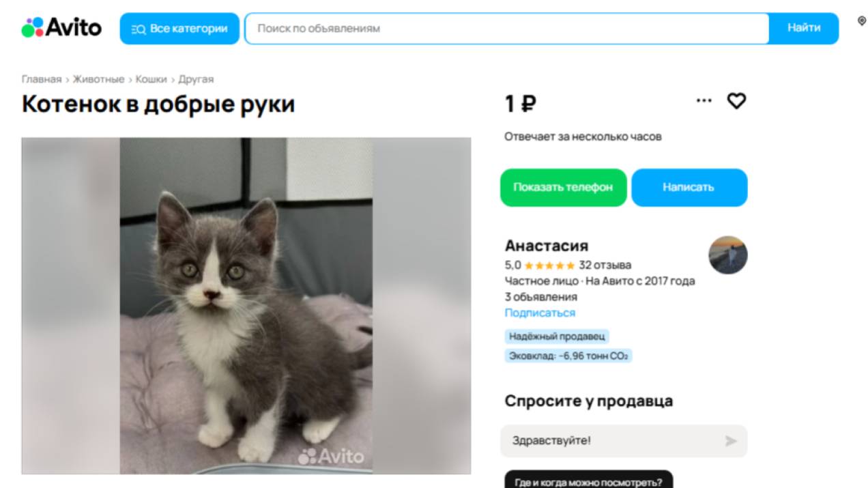Open the three-dots more options menu
The image size is (868, 488).
coord(704,101)
